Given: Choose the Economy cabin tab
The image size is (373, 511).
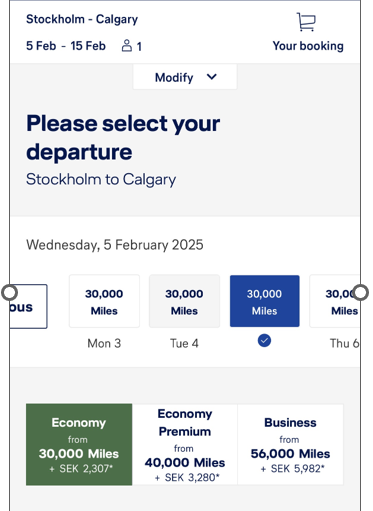Looking at the screenshot, I should pyautogui.click(x=79, y=444).
